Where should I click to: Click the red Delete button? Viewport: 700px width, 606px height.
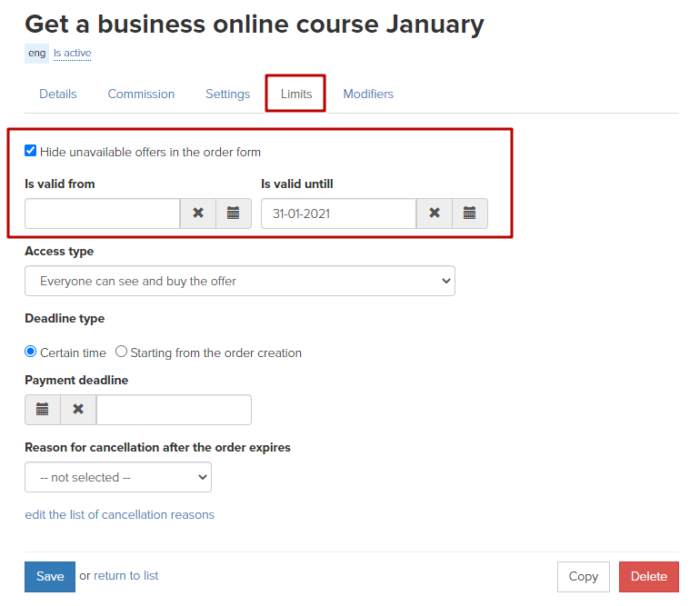[x=649, y=577]
